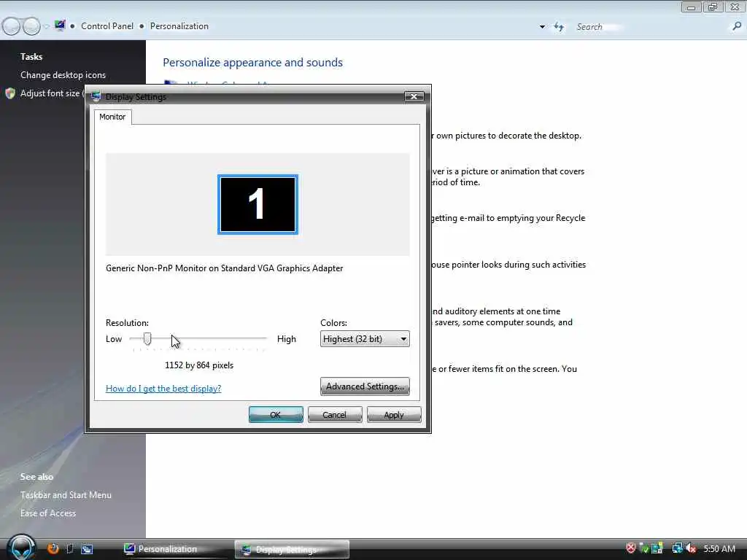Viewport: 747px width, 560px height.
Task: Open Ease of Access link
Action: [48, 513]
